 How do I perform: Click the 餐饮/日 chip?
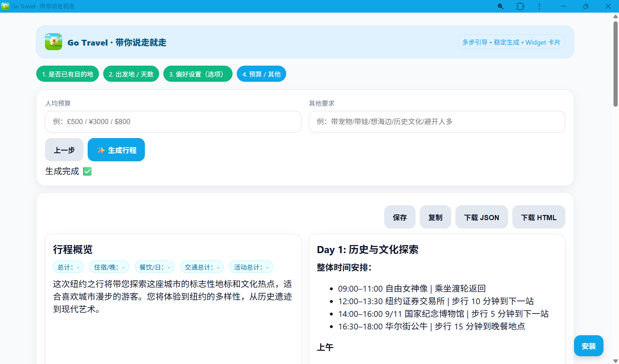coord(155,267)
